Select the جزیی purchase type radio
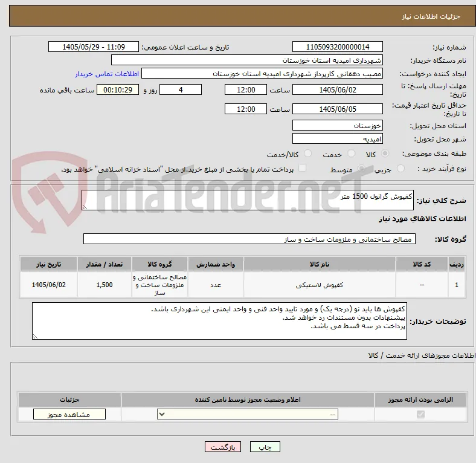 (x=400, y=168)
